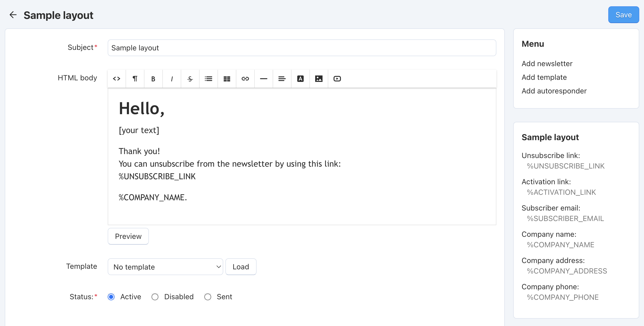Image resolution: width=644 pixels, height=326 pixels.
Task: Click %ACTIVATION_LINK in the sidebar
Action: click(x=561, y=192)
